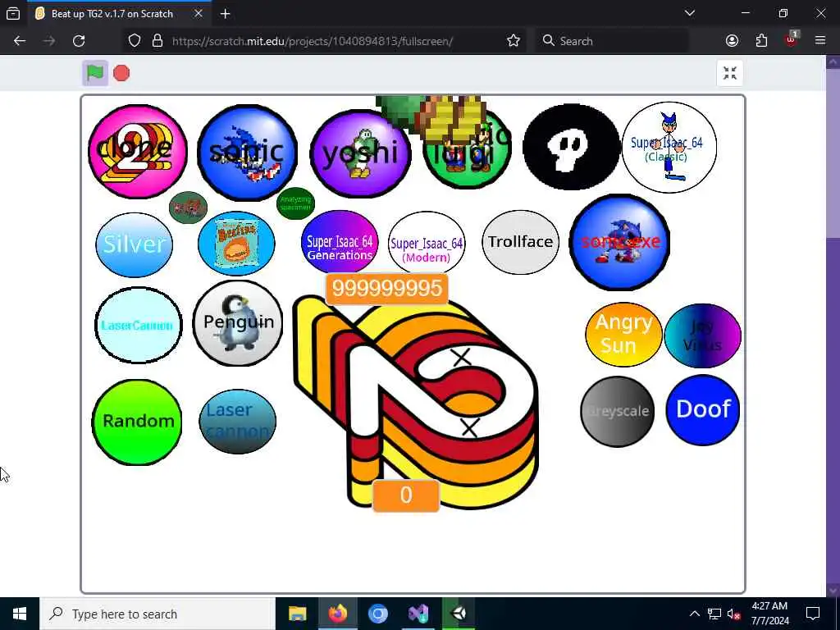The height and width of the screenshot is (630, 840).
Task: Select Super_Isaac_64 (Modern) bubble
Action: coord(427,244)
